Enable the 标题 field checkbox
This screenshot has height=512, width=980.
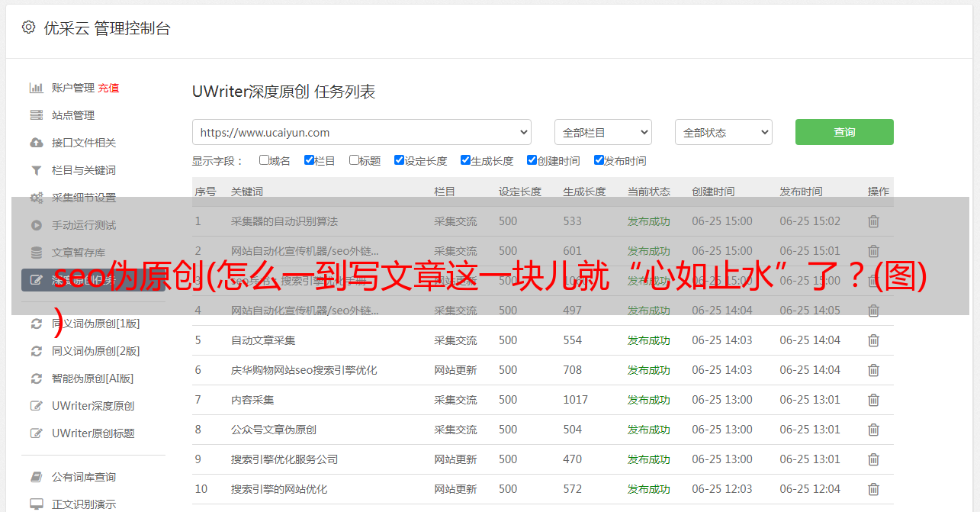click(x=354, y=160)
